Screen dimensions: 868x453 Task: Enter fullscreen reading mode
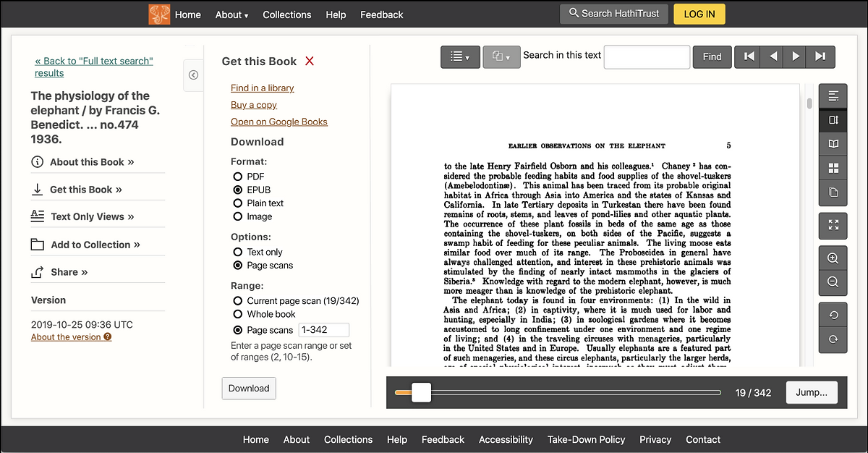tap(833, 226)
